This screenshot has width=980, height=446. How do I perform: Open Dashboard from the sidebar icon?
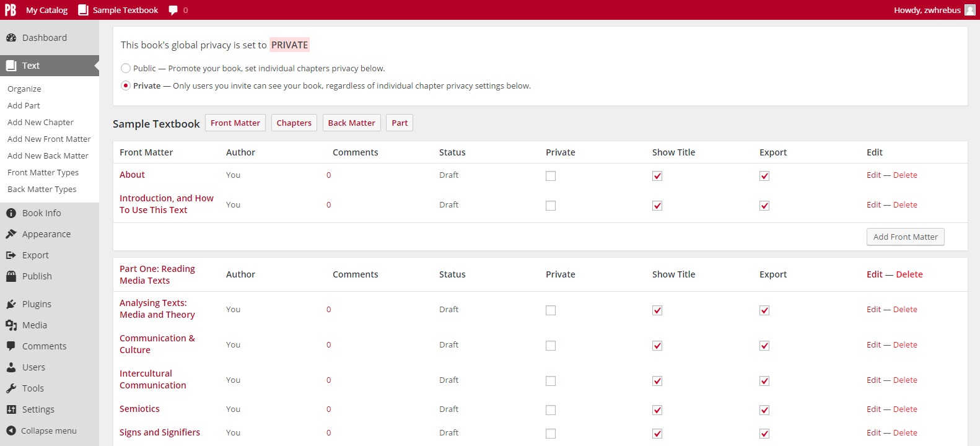point(11,38)
